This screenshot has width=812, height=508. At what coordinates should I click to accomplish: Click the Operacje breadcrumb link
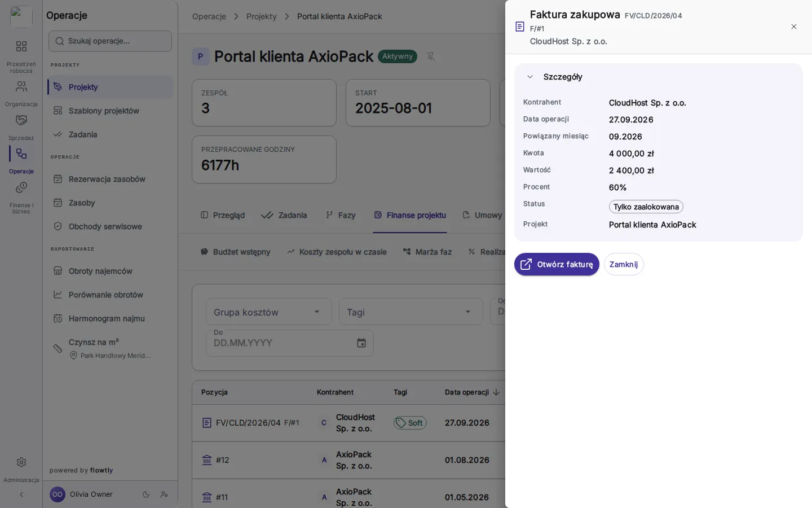pyautogui.click(x=209, y=16)
